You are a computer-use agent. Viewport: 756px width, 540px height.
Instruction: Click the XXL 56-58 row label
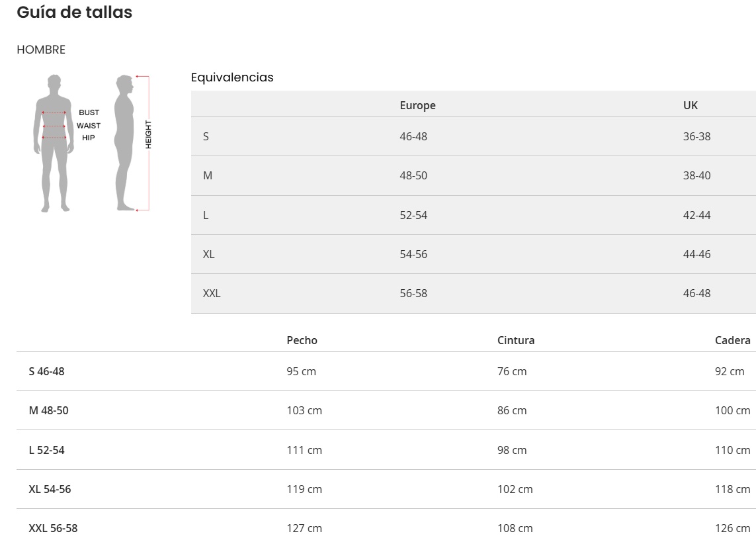tap(53, 528)
